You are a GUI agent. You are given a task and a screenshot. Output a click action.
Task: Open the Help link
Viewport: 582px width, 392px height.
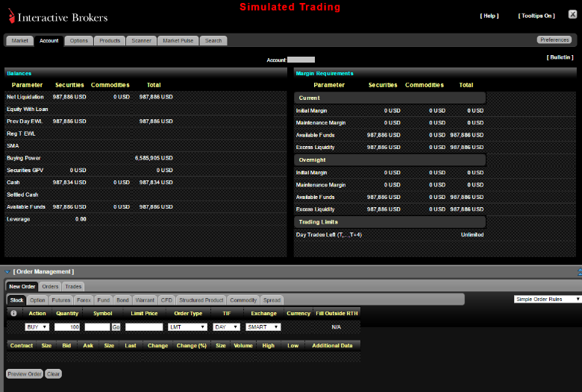tap(489, 16)
